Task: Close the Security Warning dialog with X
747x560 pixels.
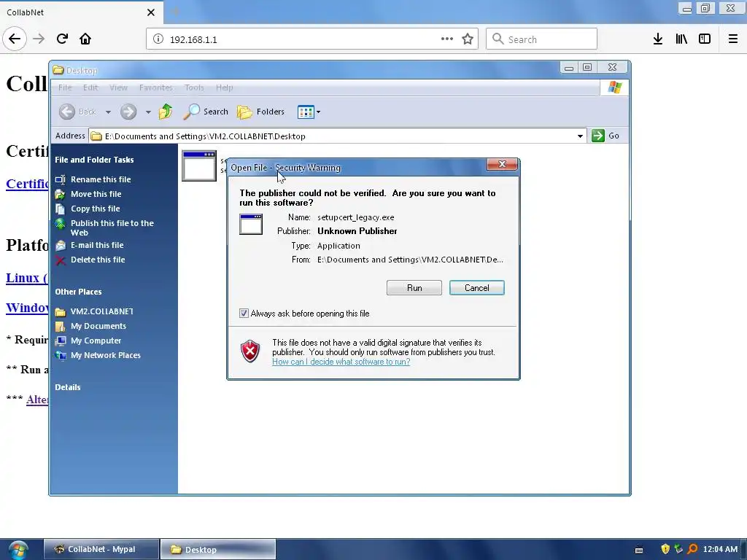Action: point(502,164)
